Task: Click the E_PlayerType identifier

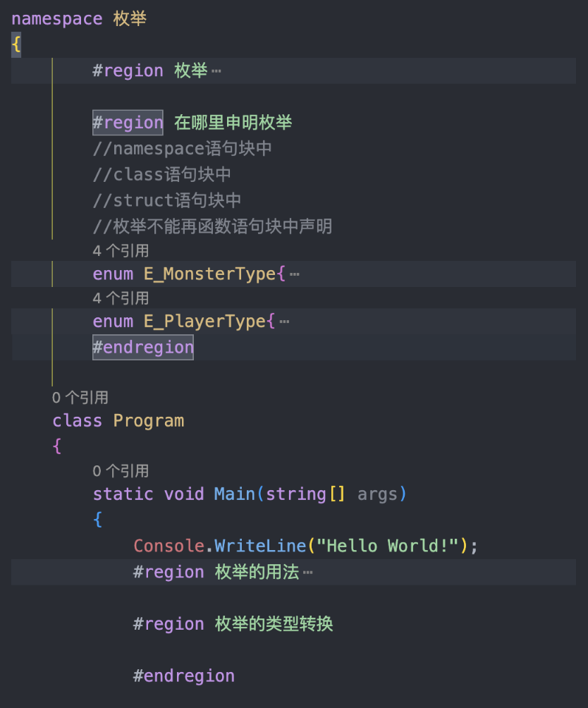Action: click(204, 322)
